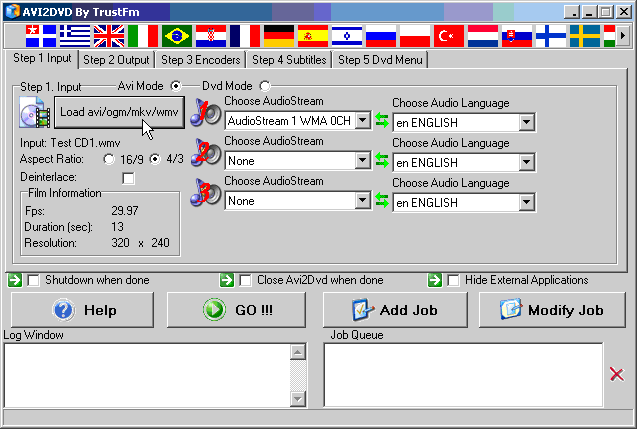Select the Spanish flag language
This screenshot has width=637, height=429.
click(x=313, y=36)
